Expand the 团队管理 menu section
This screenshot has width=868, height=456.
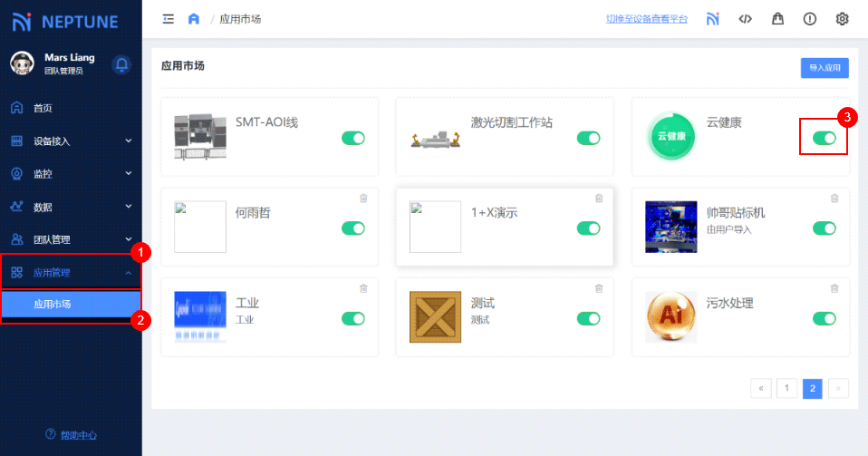click(71, 239)
